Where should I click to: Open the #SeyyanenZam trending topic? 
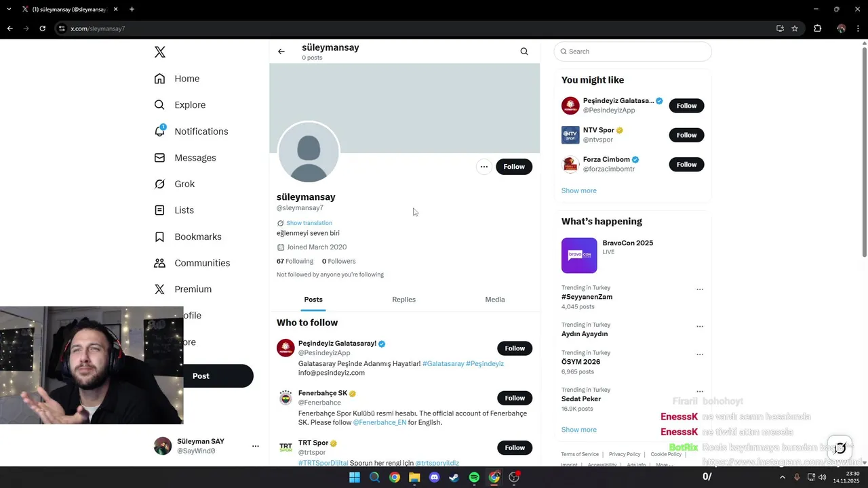coord(587,297)
